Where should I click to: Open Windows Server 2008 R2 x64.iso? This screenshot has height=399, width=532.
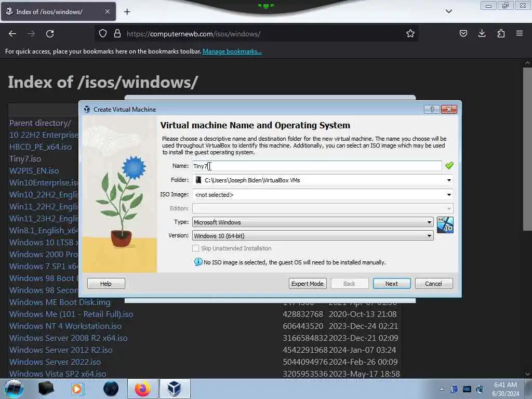(69, 338)
